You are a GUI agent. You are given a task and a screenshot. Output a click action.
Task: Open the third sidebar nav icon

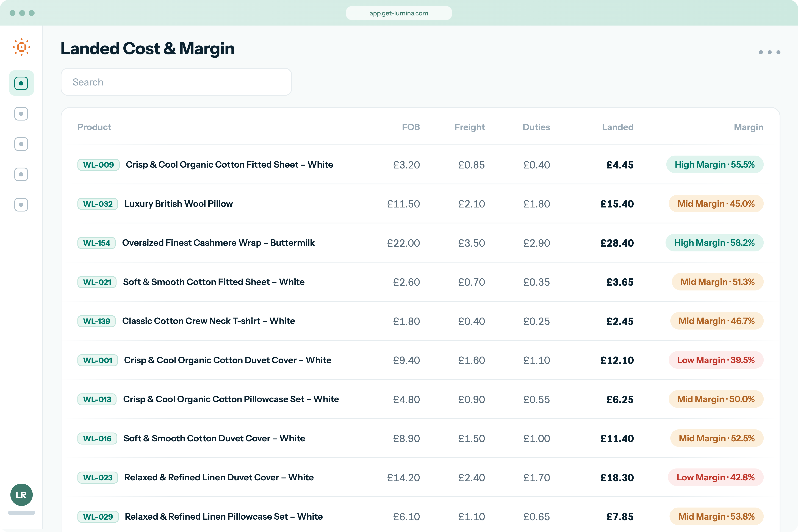[x=21, y=144]
